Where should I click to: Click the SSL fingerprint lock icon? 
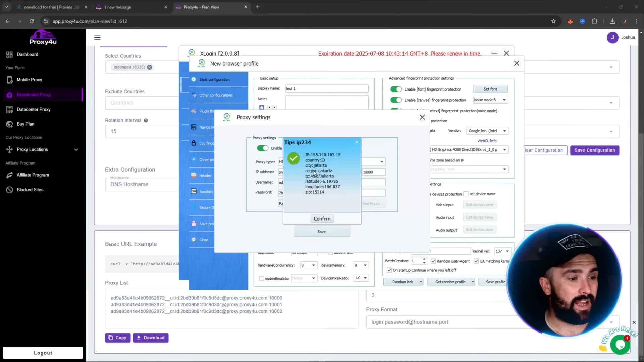tap(194, 143)
